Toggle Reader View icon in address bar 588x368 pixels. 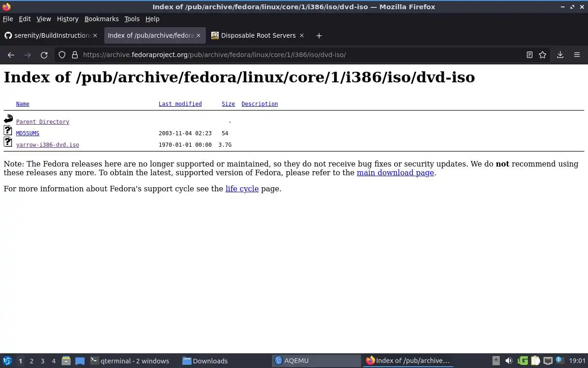tap(530, 55)
